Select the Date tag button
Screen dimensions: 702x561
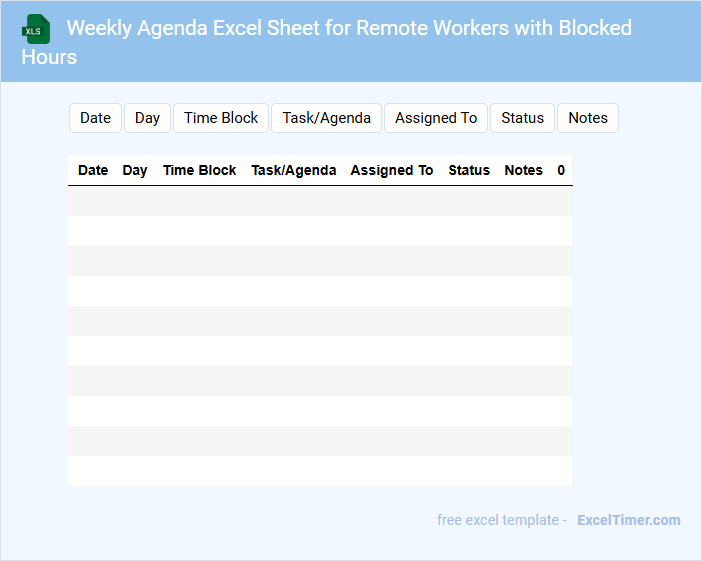tap(95, 118)
